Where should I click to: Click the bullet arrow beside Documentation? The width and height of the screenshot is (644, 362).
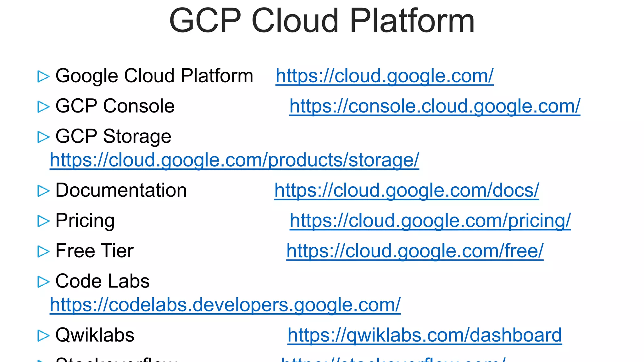tap(43, 191)
